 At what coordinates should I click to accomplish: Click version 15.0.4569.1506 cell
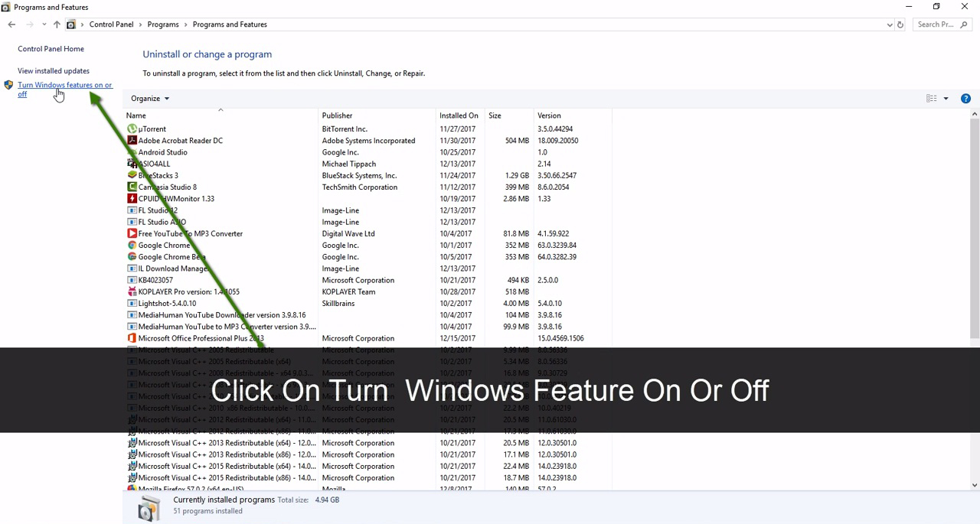click(560, 339)
